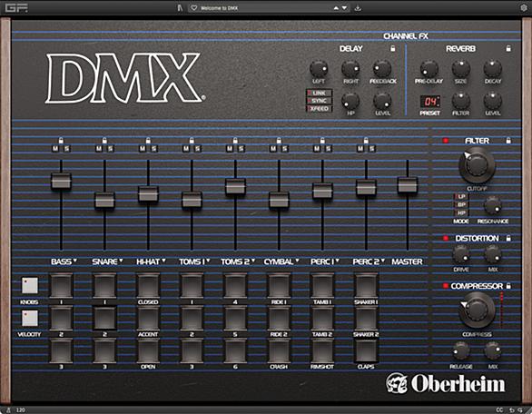Click lock icon above Hi-Hat channel
This screenshot has height=414, width=532.
point(148,141)
